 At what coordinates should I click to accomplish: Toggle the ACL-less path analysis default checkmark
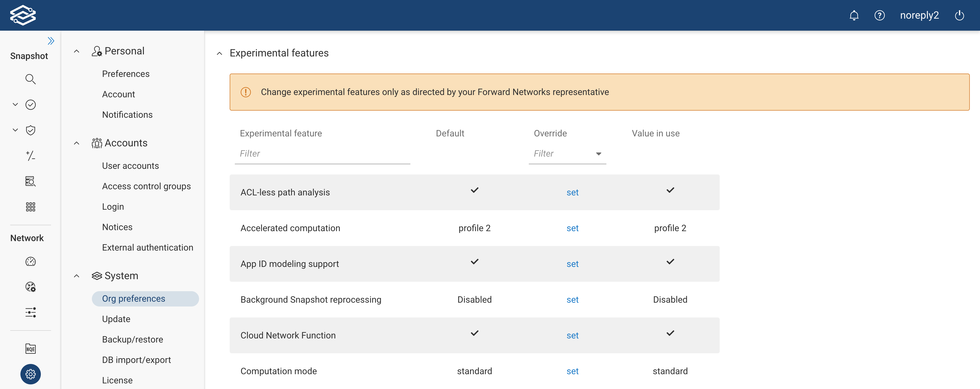(x=474, y=190)
